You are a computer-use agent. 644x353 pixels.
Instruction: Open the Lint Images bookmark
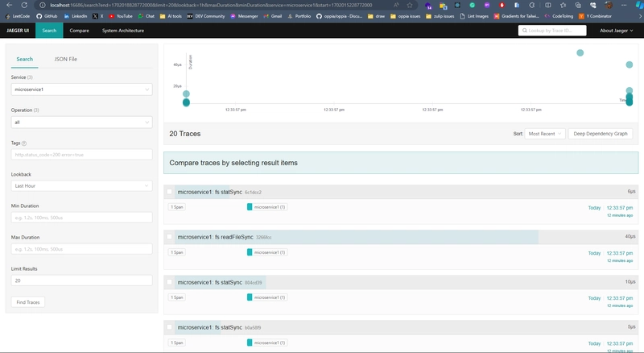pyautogui.click(x=474, y=16)
